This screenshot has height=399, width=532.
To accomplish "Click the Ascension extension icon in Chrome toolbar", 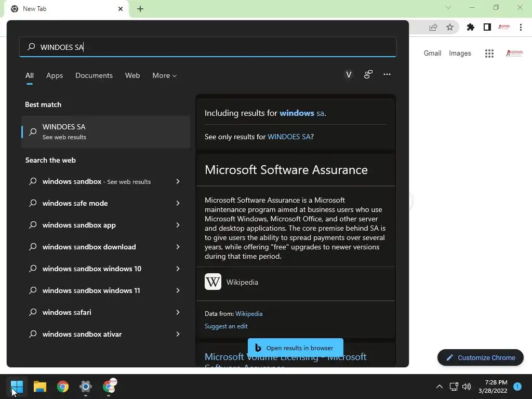I will [504, 27].
